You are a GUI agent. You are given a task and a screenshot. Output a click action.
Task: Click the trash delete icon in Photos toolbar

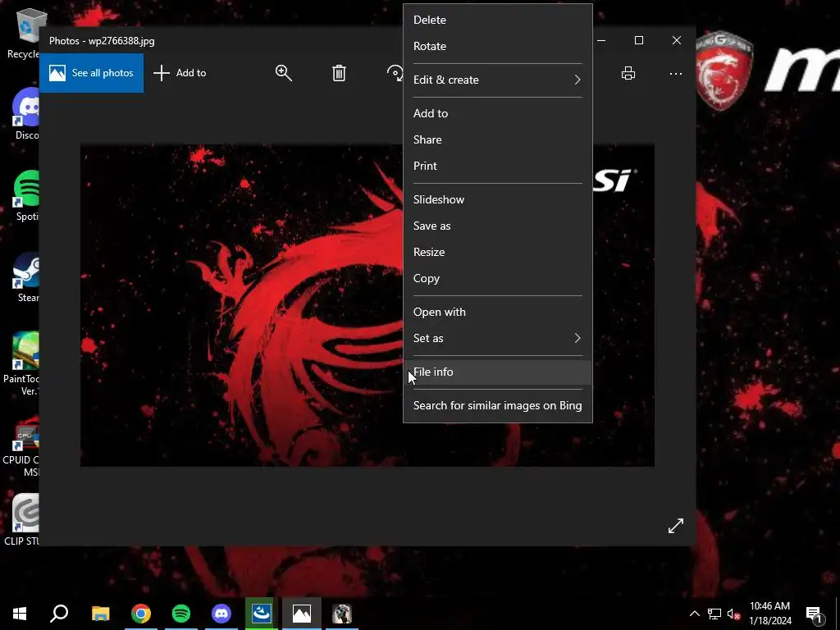339,73
